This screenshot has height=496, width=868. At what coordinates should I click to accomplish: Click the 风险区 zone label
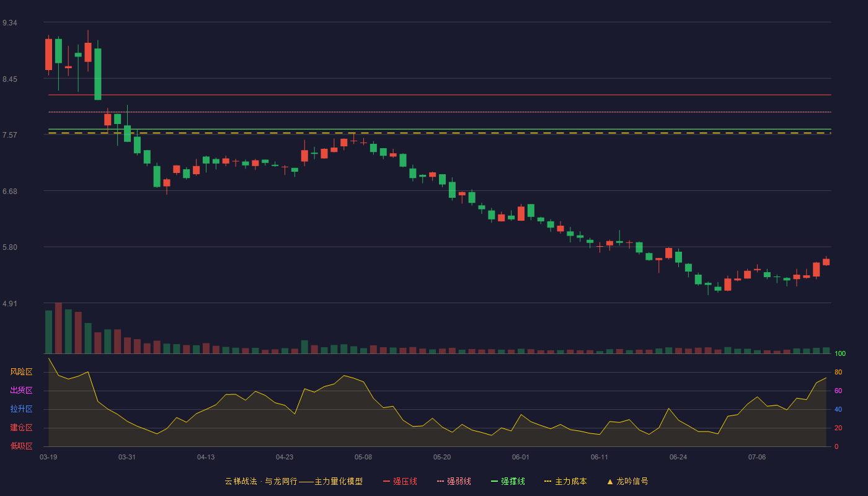point(21,372)
